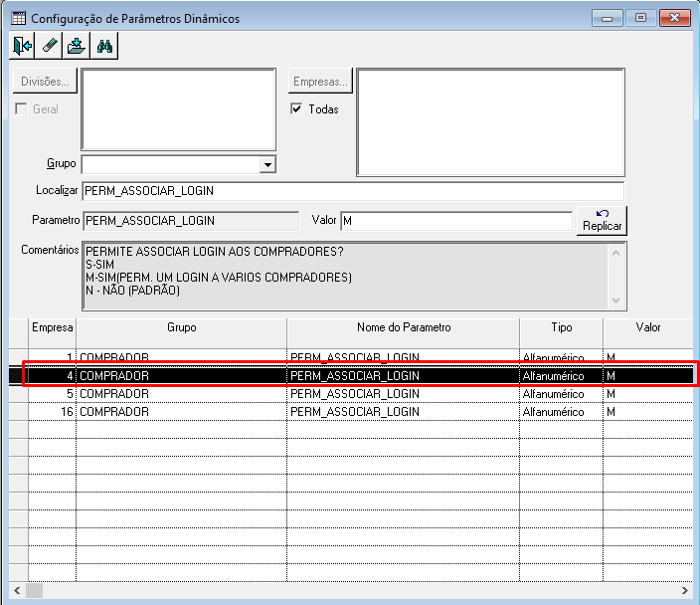Image resolution: width=700 pixels, height=605 pixels.
Task: Open the Divisões button
Action: coord(45,82)
